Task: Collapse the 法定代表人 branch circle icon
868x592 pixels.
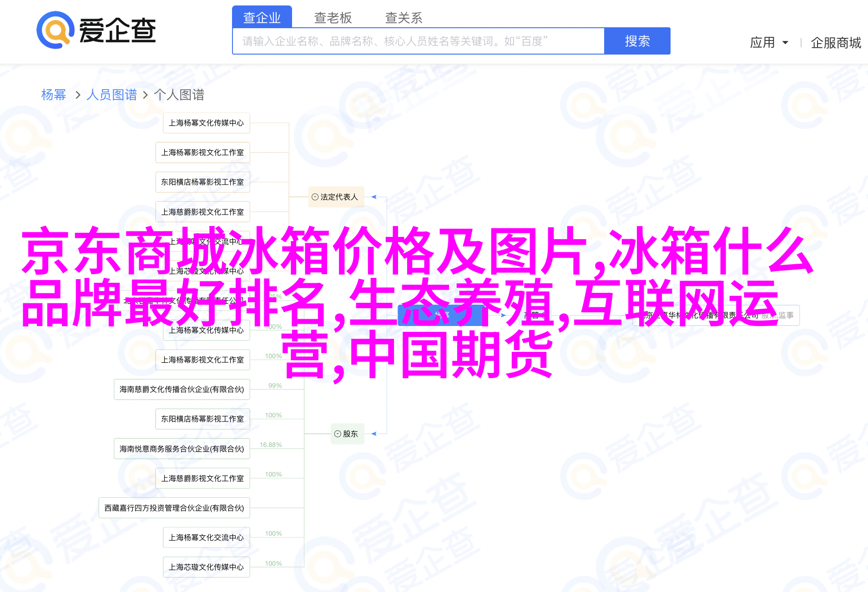Action: [315, 197]
